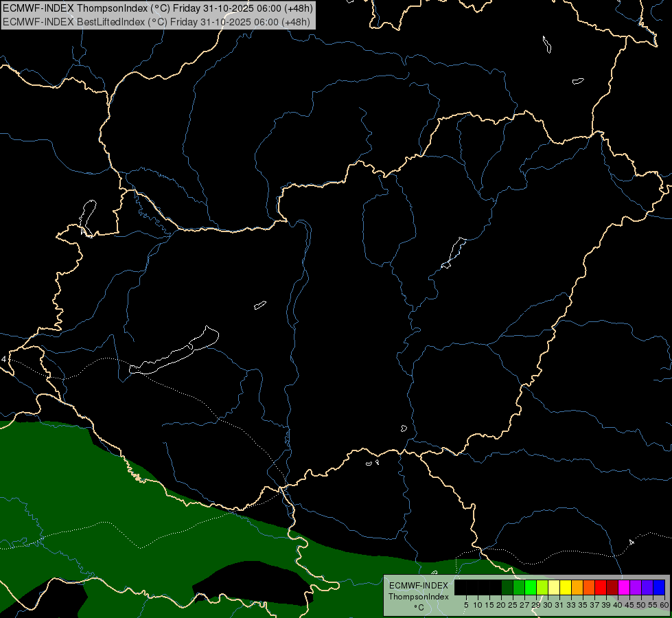Click the legend tick value '33'

click(x=571, y=605)
